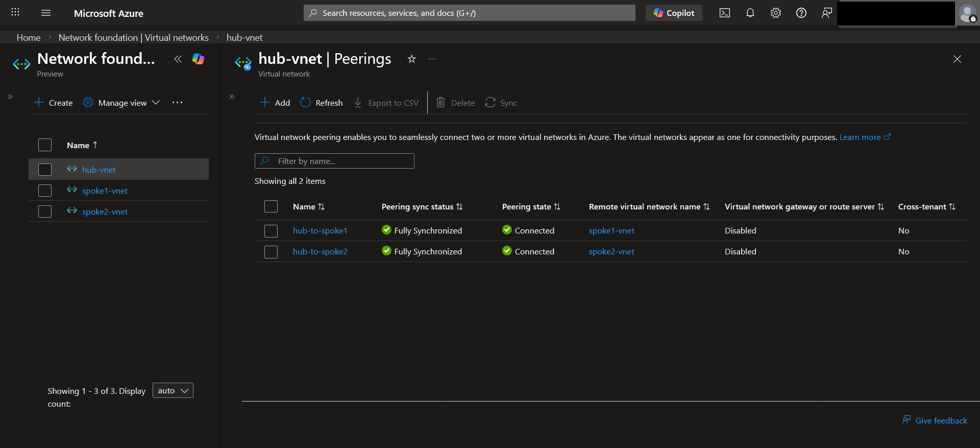Open portal settings gear icon

(775, 13)
